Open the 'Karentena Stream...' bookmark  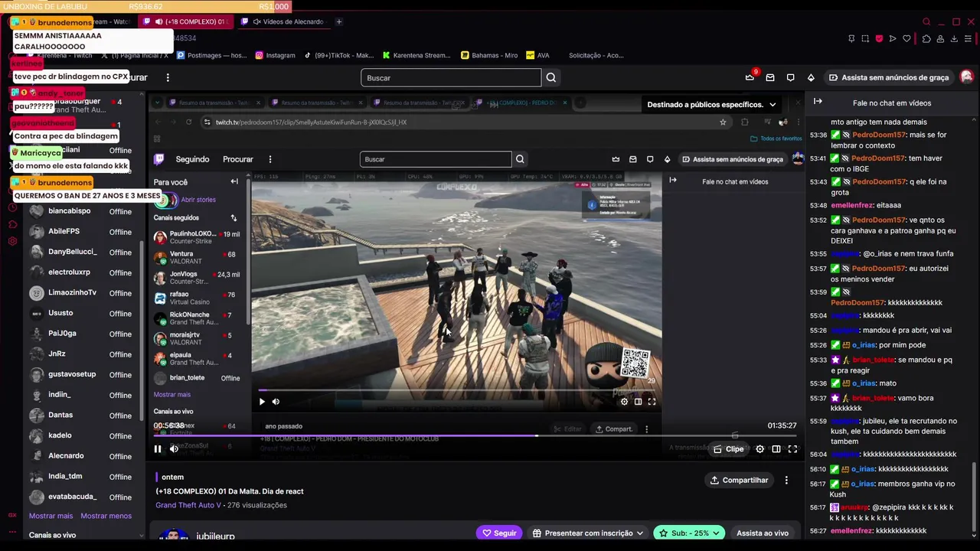point(416,55)
